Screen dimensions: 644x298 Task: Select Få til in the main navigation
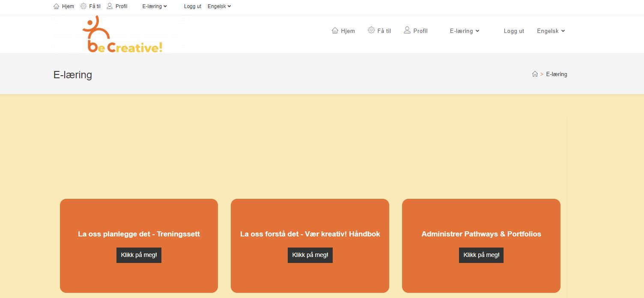tap(384, 31)
